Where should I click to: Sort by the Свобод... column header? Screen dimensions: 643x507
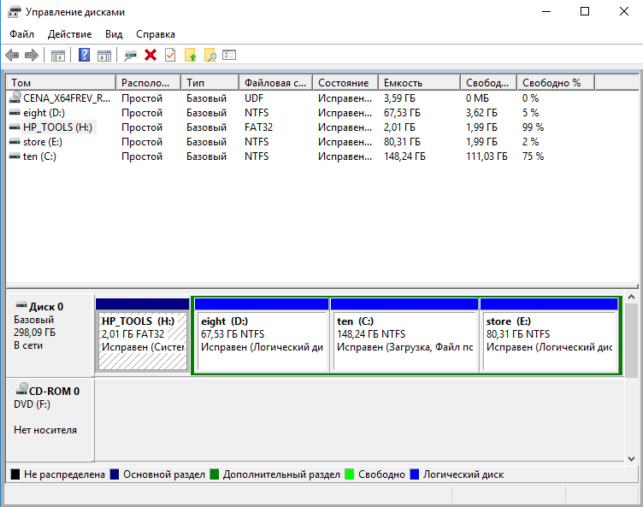click(488, 83)
